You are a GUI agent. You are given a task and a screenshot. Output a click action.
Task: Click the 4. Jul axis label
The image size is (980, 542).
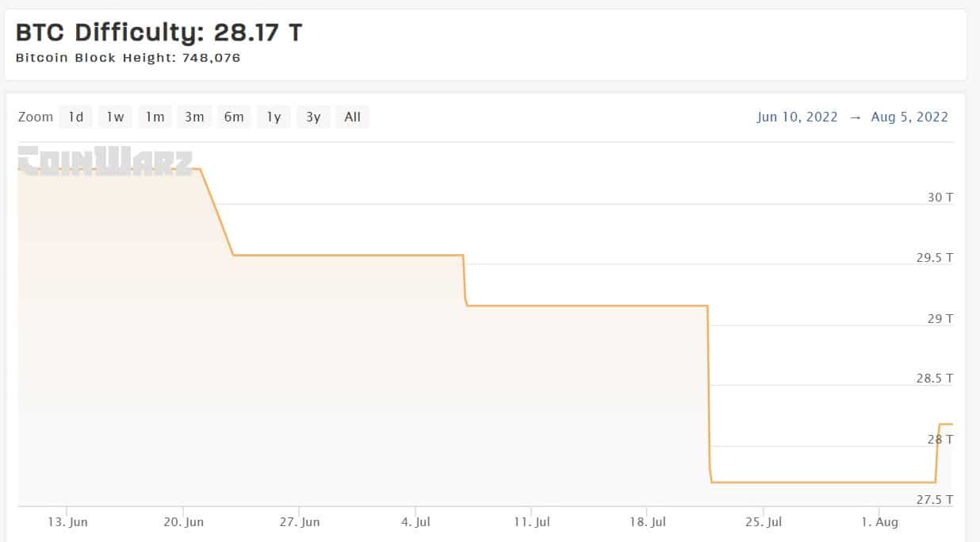coord(415,521)
